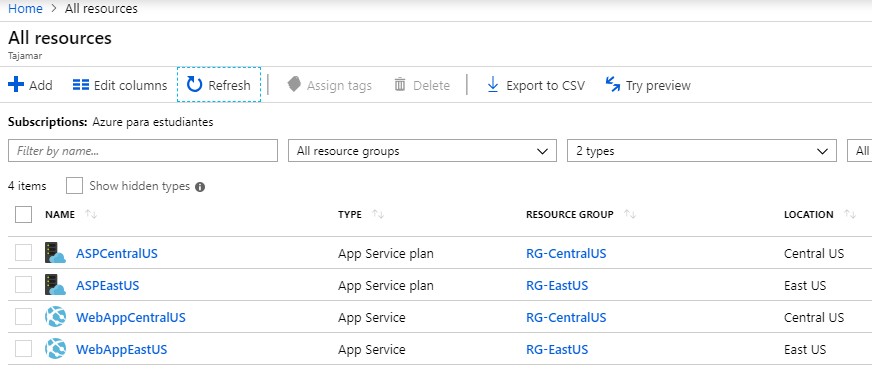Click the Add plus icon

[16, 85]
